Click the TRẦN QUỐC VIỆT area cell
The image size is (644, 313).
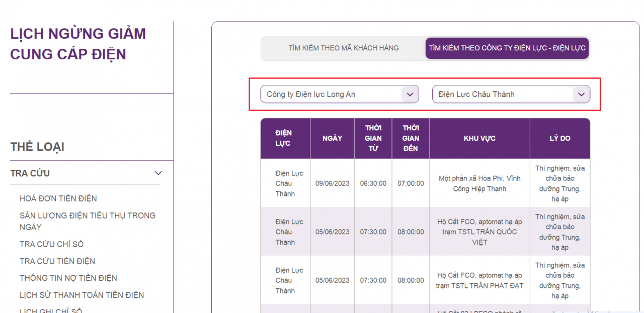point(479,232)
